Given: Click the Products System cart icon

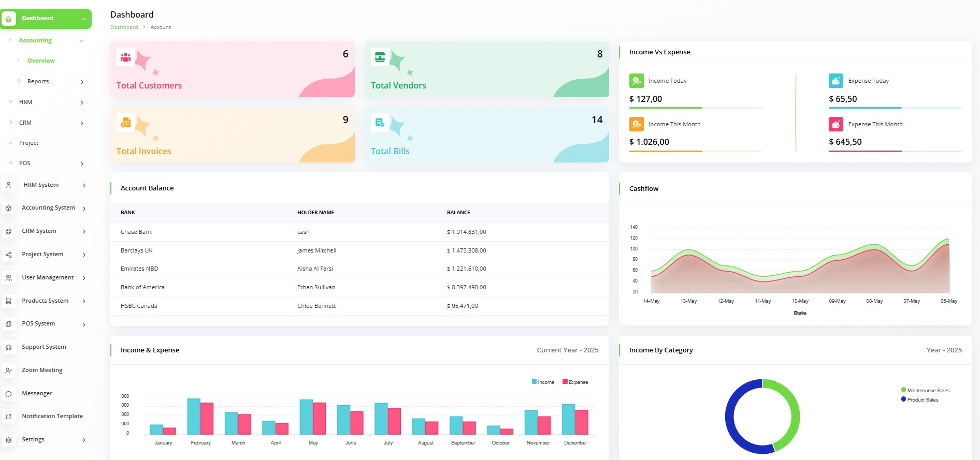Looking at the screenshot, I should (x=8, y=301).
